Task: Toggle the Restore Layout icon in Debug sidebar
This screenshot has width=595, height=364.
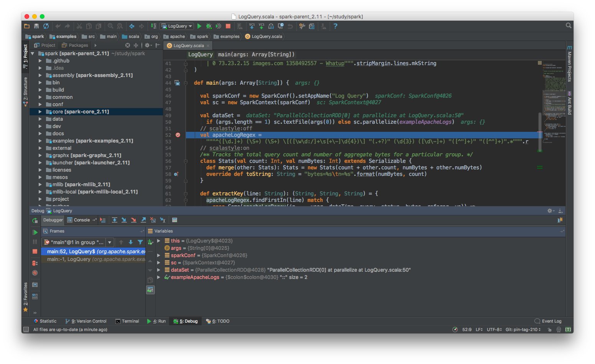Action: pos(35,296)
